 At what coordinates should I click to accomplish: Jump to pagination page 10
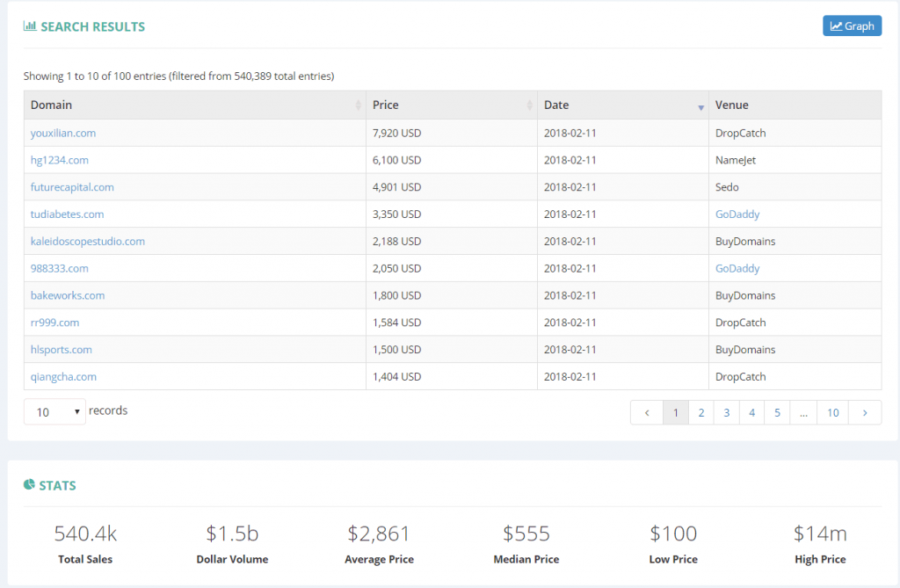(x=833, y=412)
